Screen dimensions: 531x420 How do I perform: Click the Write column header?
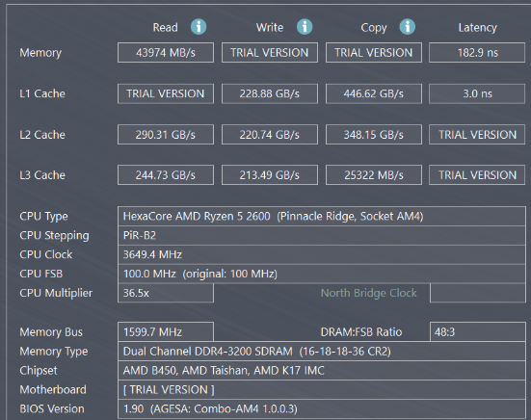270,27
